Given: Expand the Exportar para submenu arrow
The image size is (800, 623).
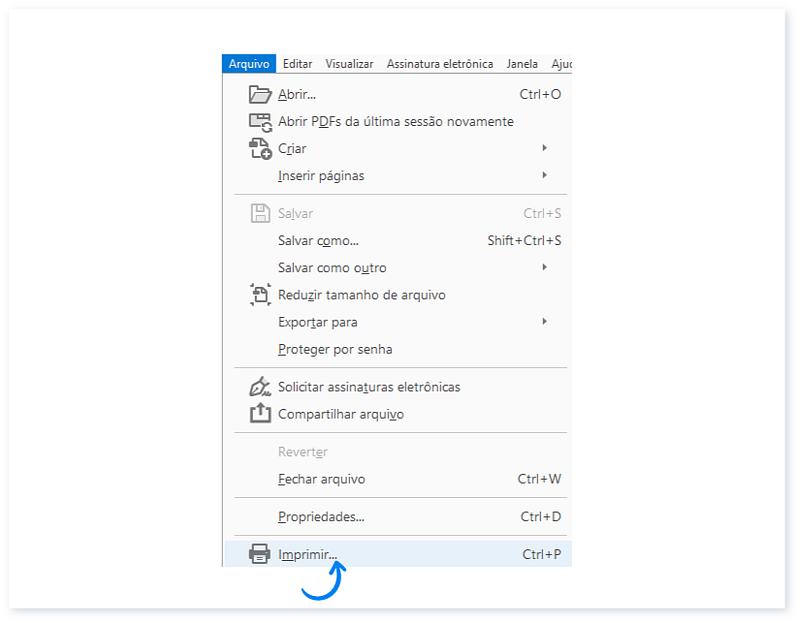Looking at the screenshot, I should coord(544,321).
